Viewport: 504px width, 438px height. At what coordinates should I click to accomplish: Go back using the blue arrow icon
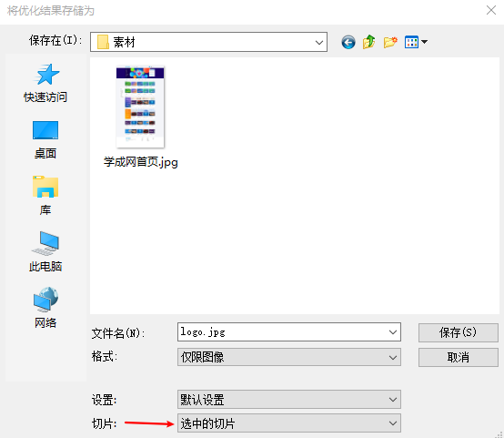(348, 42)
